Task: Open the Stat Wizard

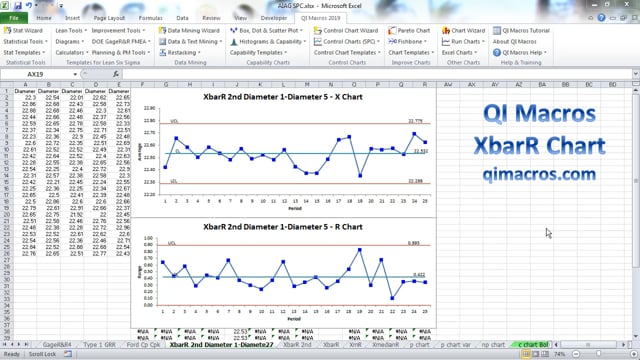Action: [x=23, y=31]
